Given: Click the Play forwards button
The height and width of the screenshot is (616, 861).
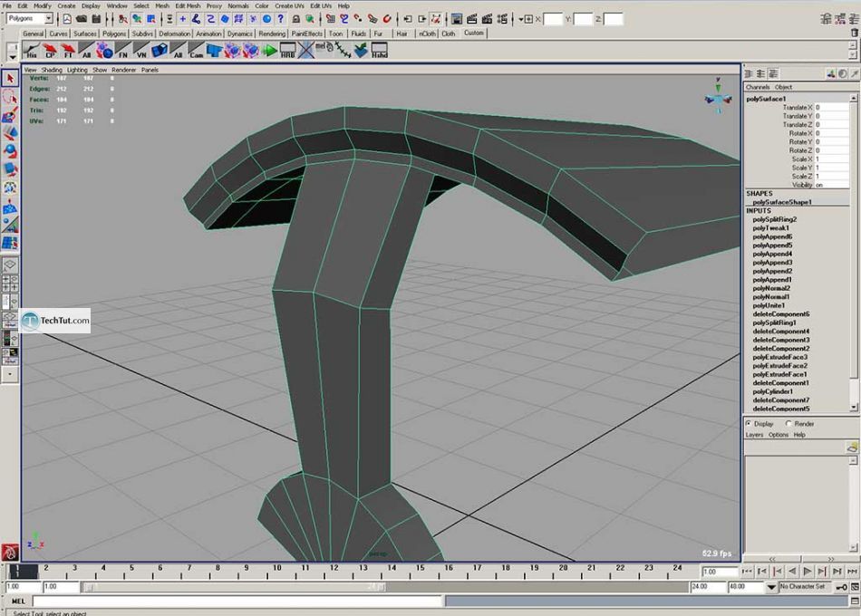Looking at the screenshot, I should click(x=807, y=572).
